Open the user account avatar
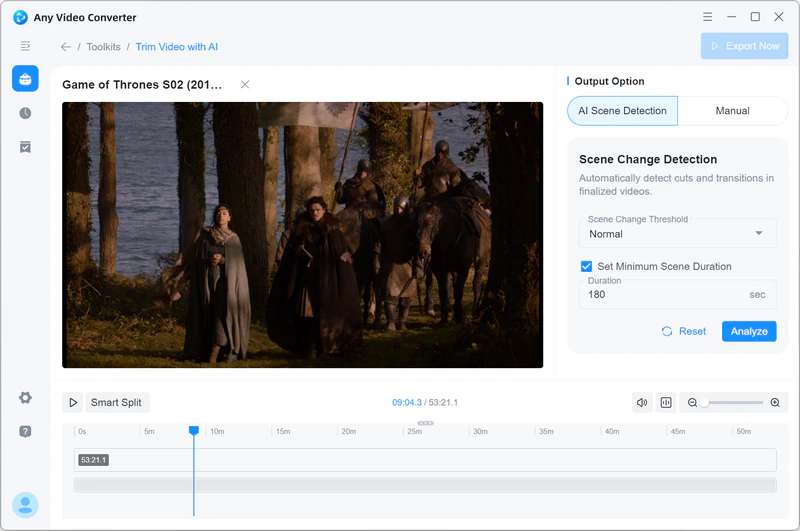This screenshot has height=531, width=800. (x=25, y=505)
